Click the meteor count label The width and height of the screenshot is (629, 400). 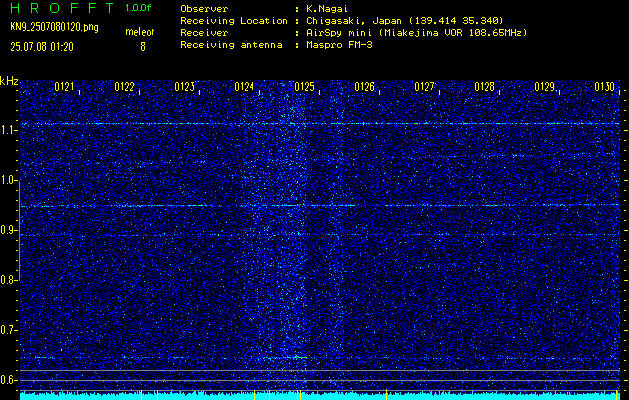pyautogui.click(x=140, y=32)
